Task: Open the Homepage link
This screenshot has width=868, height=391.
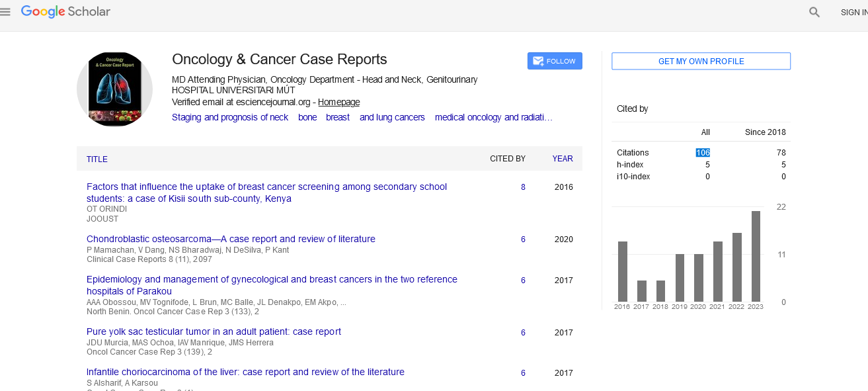Action: tap(338, 102)
